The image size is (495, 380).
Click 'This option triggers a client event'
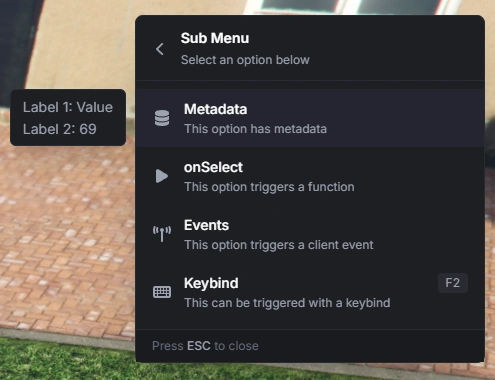click(x=279, y=245)
